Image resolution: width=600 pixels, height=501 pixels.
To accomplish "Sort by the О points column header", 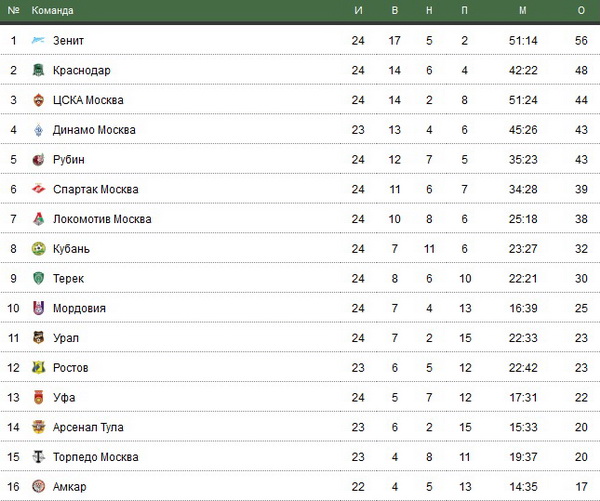I will click(581, 10).
